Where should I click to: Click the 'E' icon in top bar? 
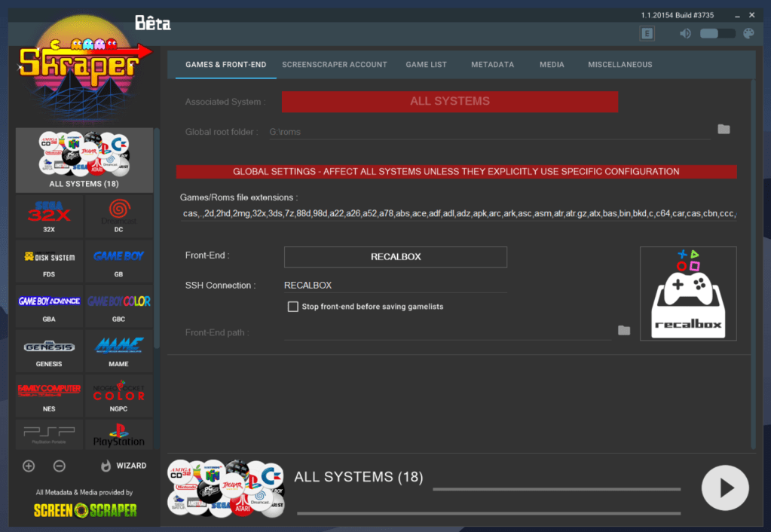[647, 33]
